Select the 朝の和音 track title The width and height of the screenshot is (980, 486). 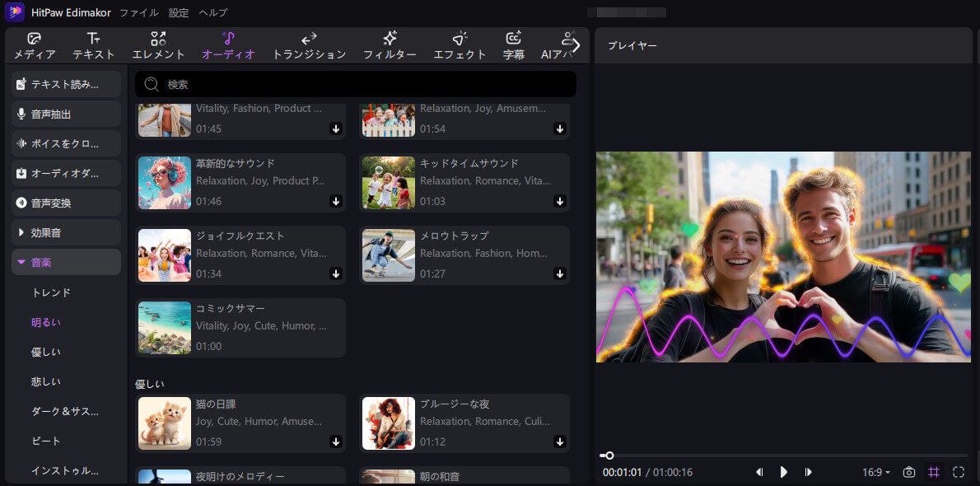click(440, 477)
